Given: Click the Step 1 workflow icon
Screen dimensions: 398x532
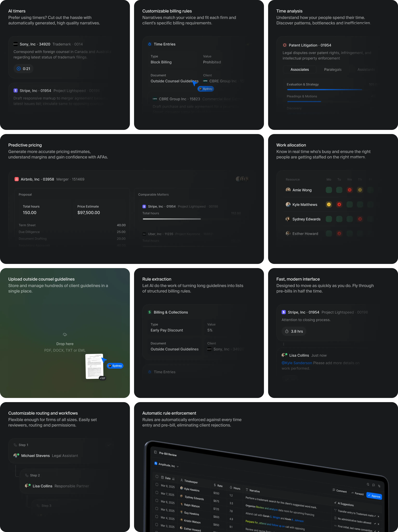Looking at the screenshot, I should (15, 445).
